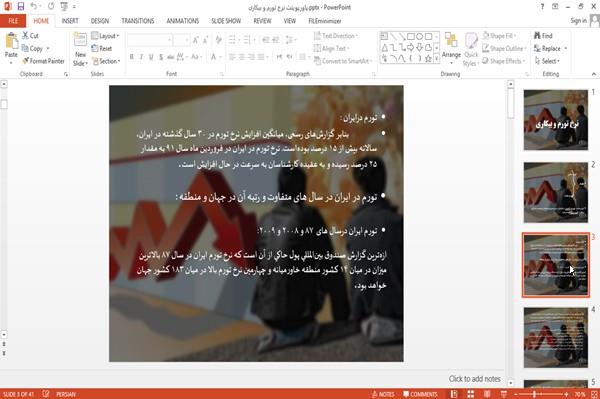
Task: Convert text to SmartArt
Action: pyautogui.click(x=343, y=61)
